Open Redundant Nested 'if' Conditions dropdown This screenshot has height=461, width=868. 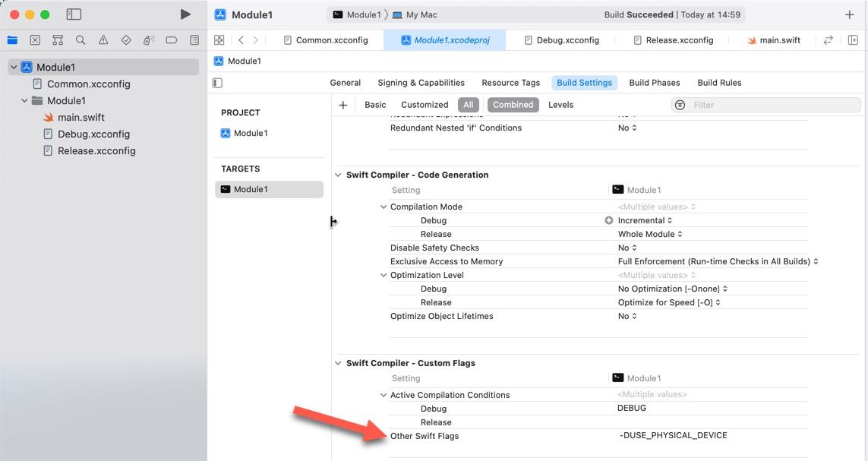click(x=627, y=128)
